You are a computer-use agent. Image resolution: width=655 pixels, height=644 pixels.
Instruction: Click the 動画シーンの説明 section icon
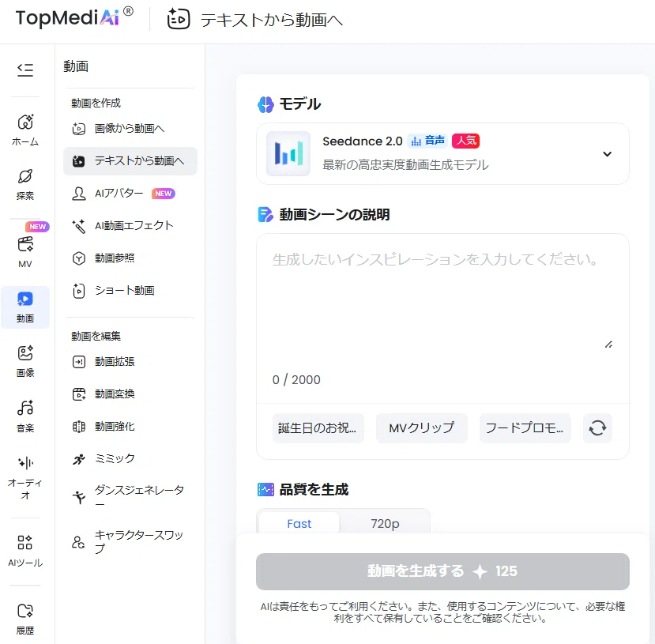tap(265, 215)
